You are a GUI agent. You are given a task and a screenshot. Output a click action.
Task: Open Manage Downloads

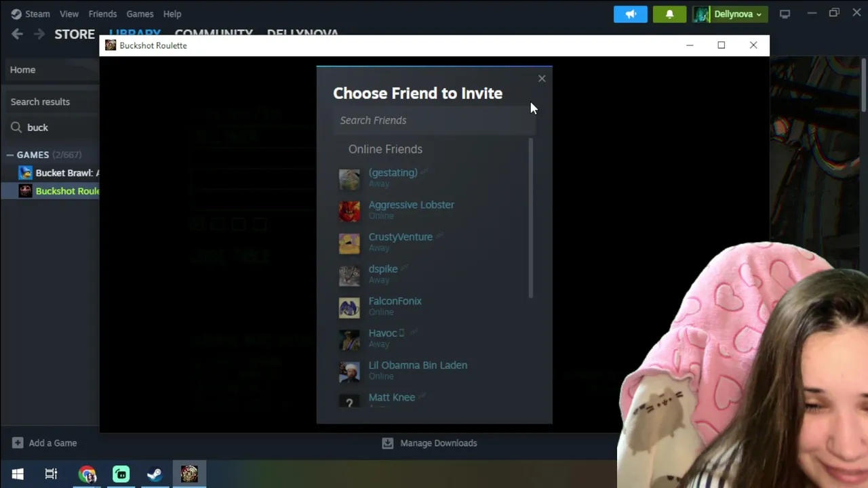click(439, 443)
